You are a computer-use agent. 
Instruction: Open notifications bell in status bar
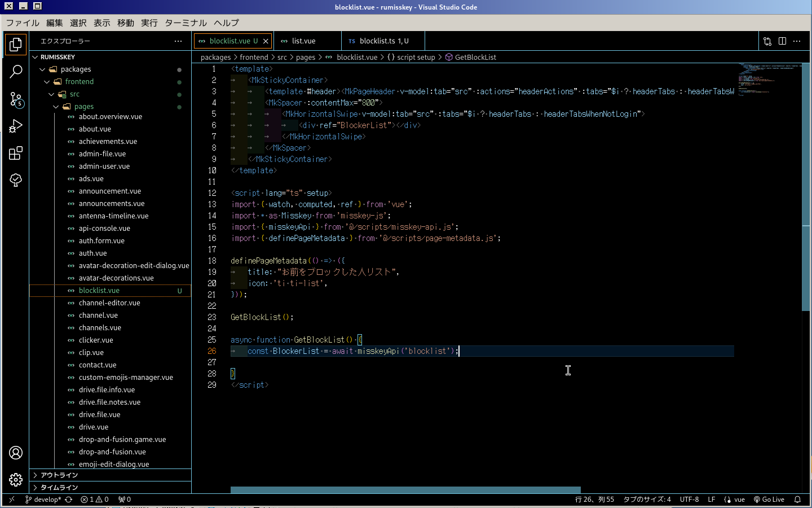pos(797,500)
